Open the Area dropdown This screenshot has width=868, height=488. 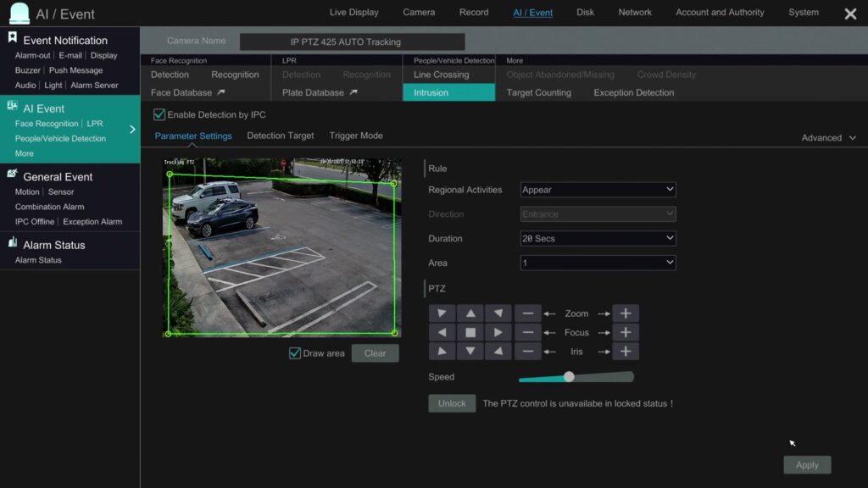(x=598, y=263)
